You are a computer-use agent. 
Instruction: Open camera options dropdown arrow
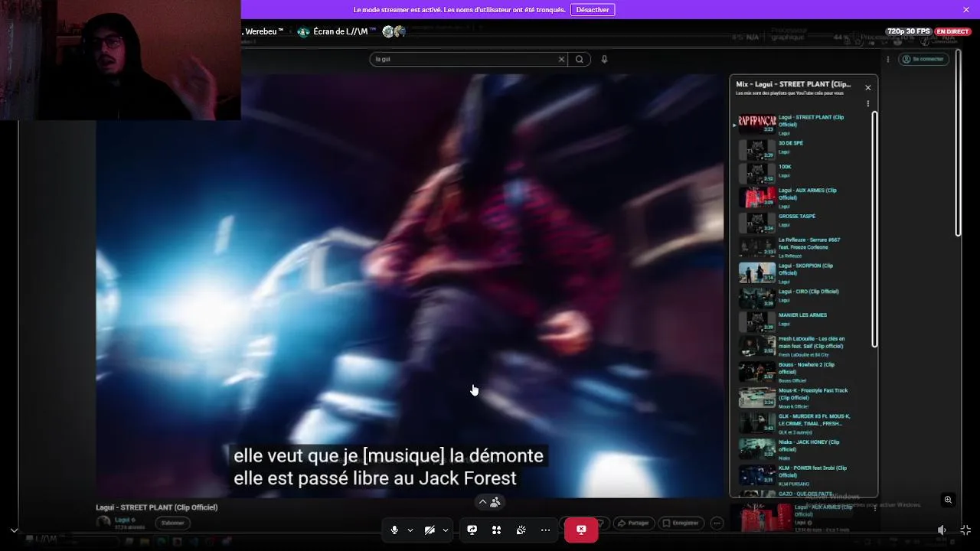pos(446,530)
